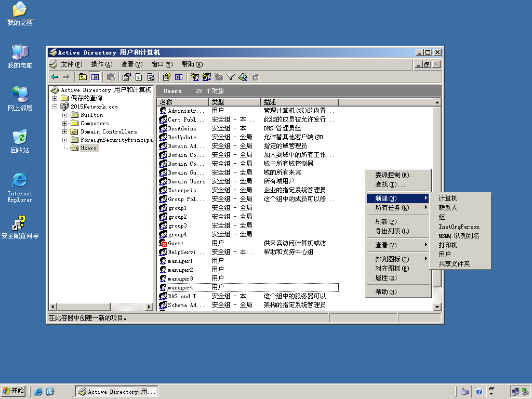Click the Help tray icon in taskbar
This screenshot has height=399, width=532.
(479, 392)
